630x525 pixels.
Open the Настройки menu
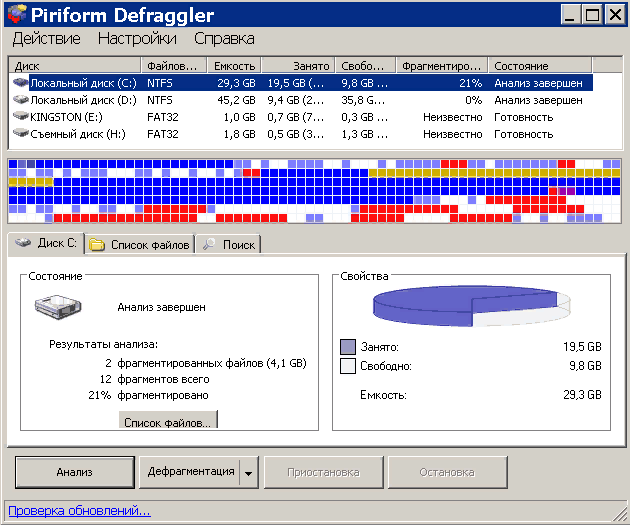tap(137, 39)
